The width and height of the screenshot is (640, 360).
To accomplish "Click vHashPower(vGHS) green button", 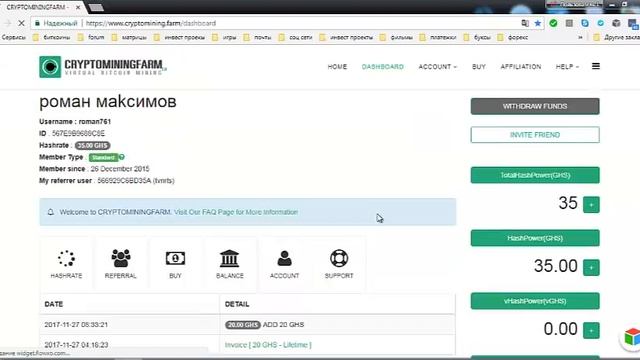I will pyautogui.click(x=535, y=301).
